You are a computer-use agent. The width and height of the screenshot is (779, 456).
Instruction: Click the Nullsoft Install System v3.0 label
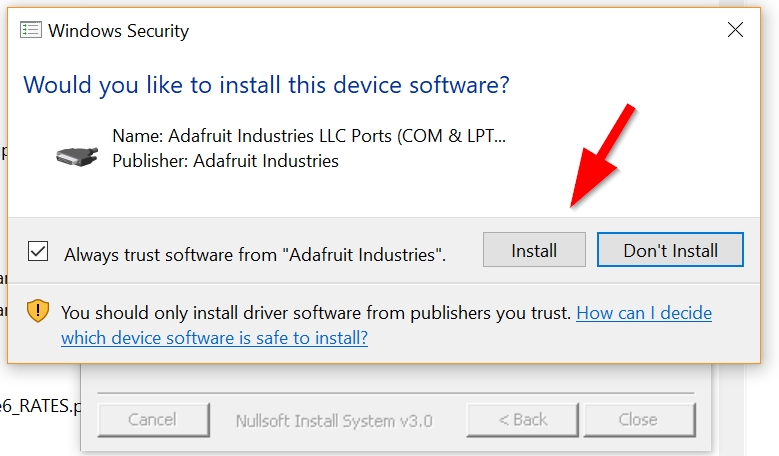pos(334,421)
